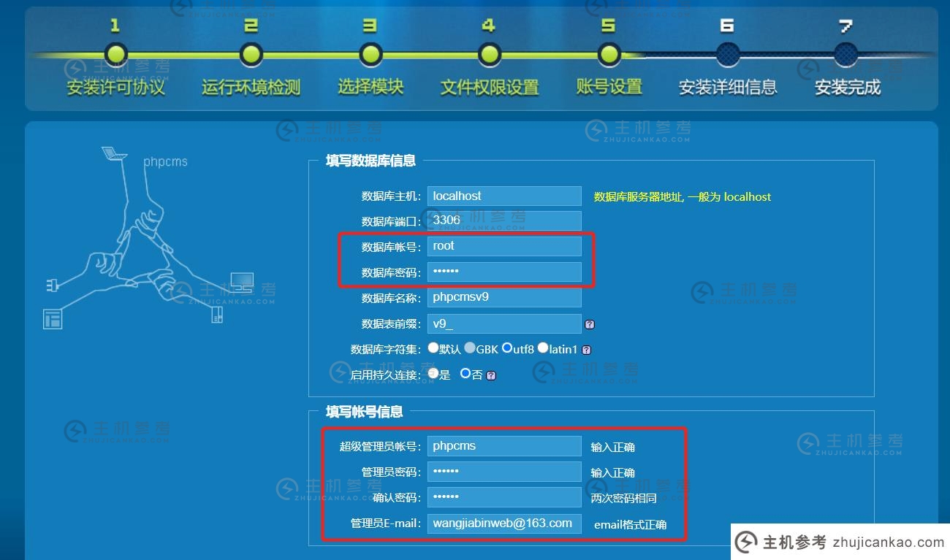The height and width of the screenshot is (560, 950).
Task: Click the 数据库主机 input field with localhost
Action: (504, 196)
